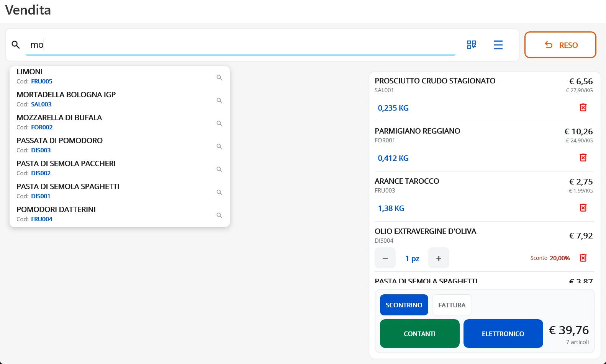Pick POMODORI DATTERINI from the suggestions
The width and height of the screenshot is (606, 364).
(120, 214)
